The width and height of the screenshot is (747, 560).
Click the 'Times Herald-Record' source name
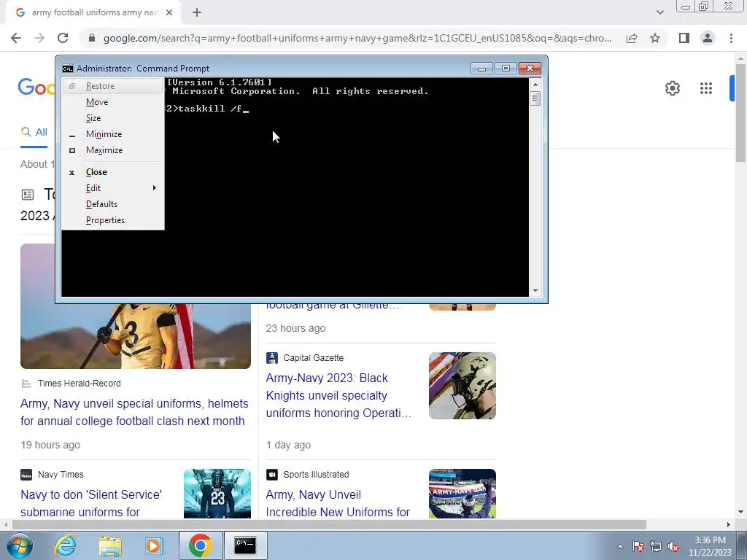tap(79, 384)
